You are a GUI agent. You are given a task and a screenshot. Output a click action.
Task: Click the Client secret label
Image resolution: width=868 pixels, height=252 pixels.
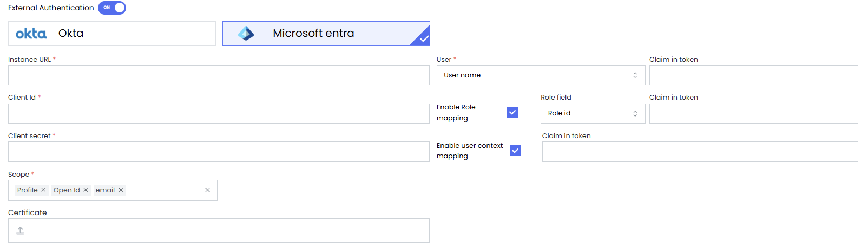pyautogui.click(x=29, y=136)
